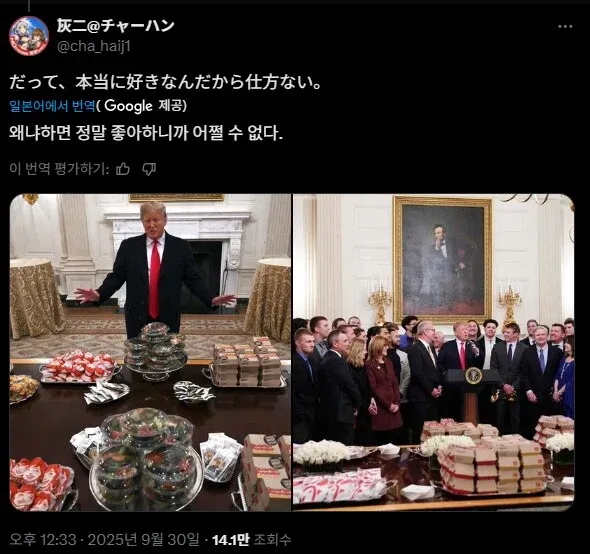
Task: Open the 14.1만 조회수 view count
Action: pos(251,540)
